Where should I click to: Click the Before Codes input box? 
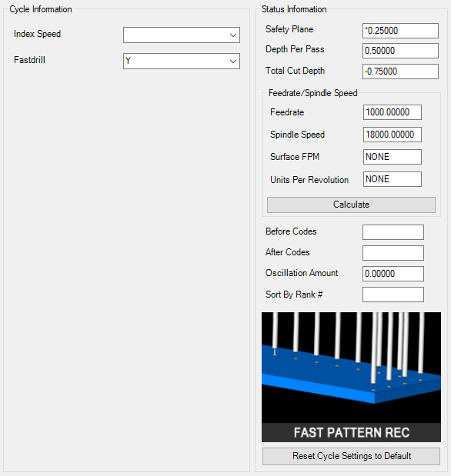tap(393, 232)
